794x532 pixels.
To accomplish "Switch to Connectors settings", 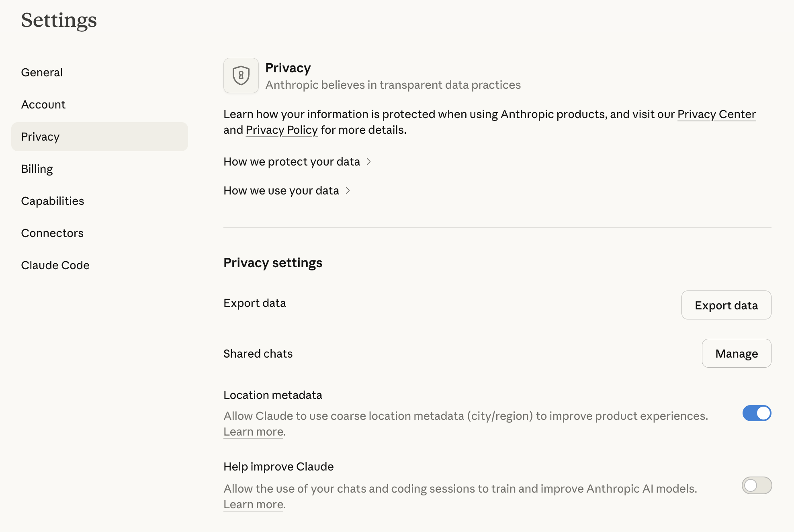I will point(52,233).
